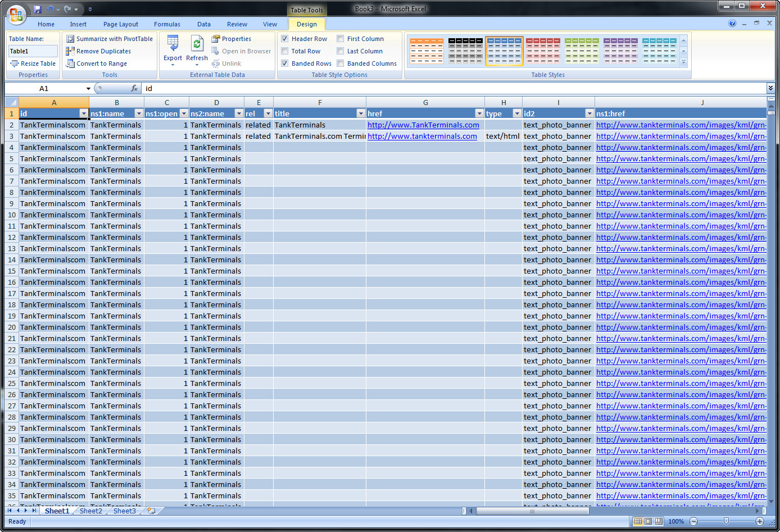Switch to Normal view in status bar
The width and height of the screenshot is (780, 532).
coord(638,521)
